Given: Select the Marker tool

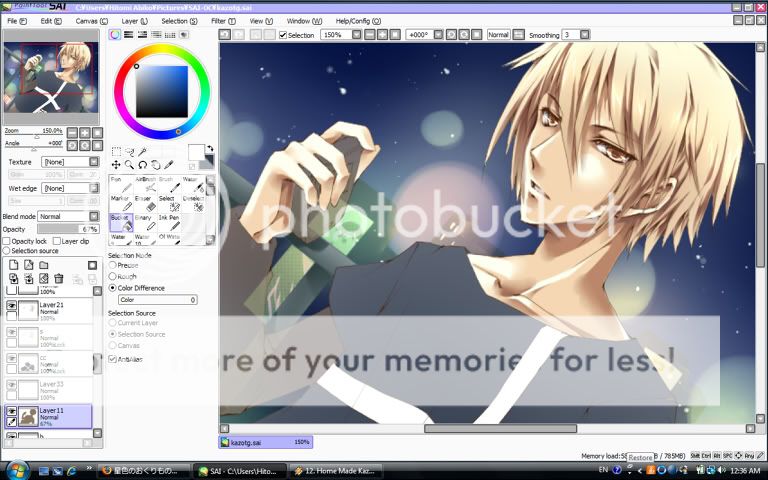Looking at the screenshot, I should (120, 204).
